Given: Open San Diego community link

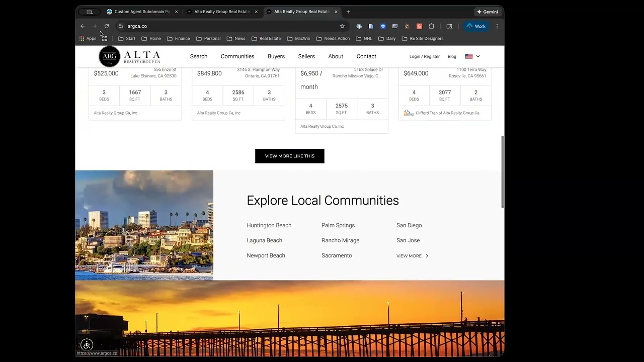Looking at the screenshot, I should point(409,225).
